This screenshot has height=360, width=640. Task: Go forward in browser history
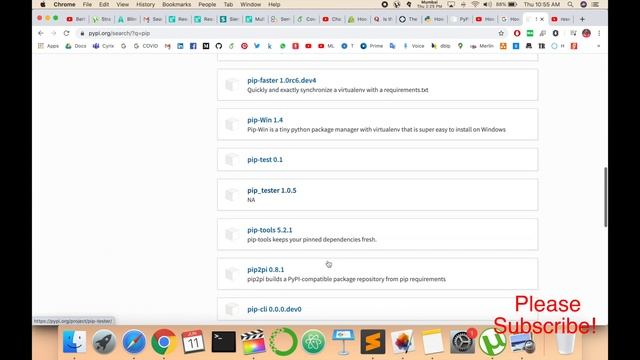[53, 33]
